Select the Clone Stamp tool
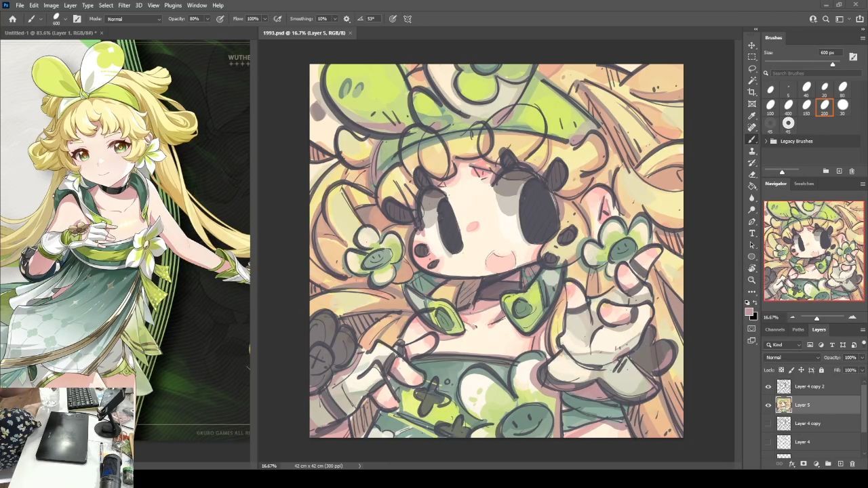 (x=751, y=151)
